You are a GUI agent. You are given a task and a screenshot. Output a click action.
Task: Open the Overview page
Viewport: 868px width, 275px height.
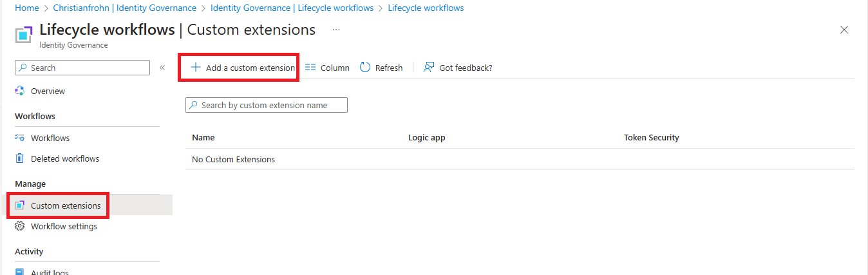48,91
